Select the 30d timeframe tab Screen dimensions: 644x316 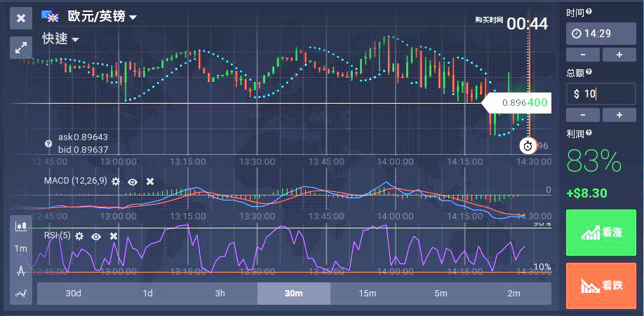[x=74, y=294]
